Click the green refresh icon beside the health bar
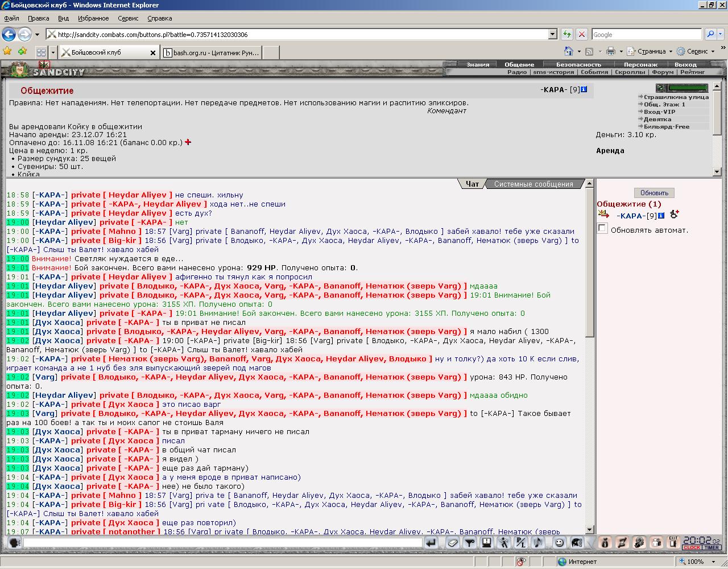The width and height of the screenshot is (728, 569). pyautogui.click(x=660, y=88)
